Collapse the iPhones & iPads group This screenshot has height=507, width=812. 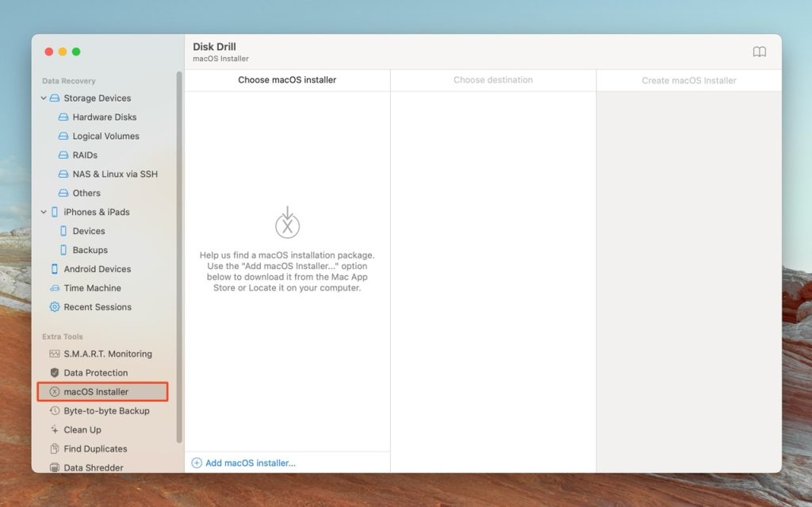(x=44, y=212)
